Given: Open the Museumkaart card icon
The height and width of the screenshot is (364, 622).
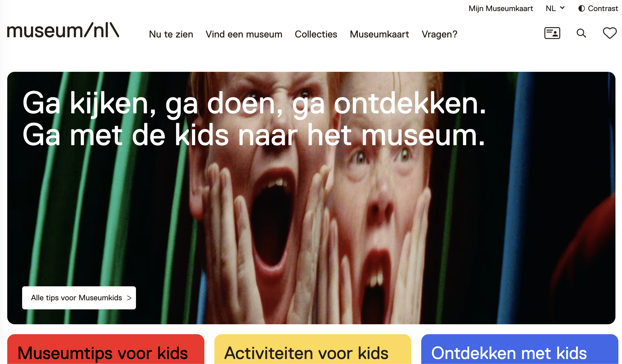Looking at the screenshot, I should (x=552, y=33).
